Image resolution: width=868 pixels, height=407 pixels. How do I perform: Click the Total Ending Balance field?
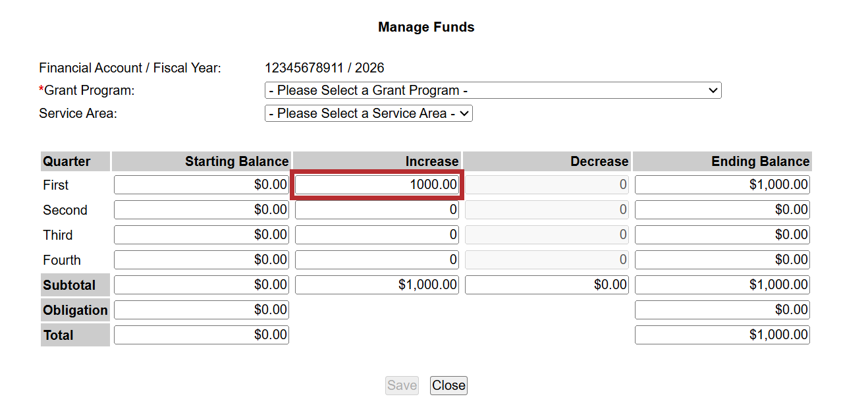722,335
